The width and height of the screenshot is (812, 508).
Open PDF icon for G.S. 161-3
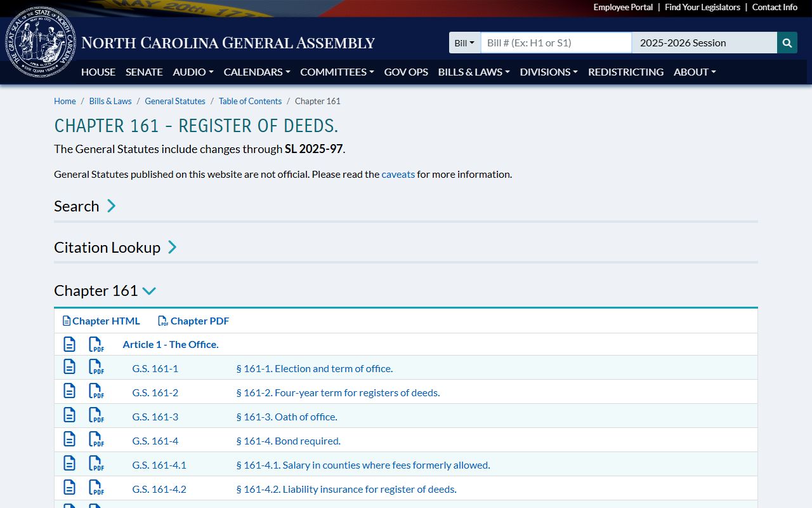[x=96, y=415]
